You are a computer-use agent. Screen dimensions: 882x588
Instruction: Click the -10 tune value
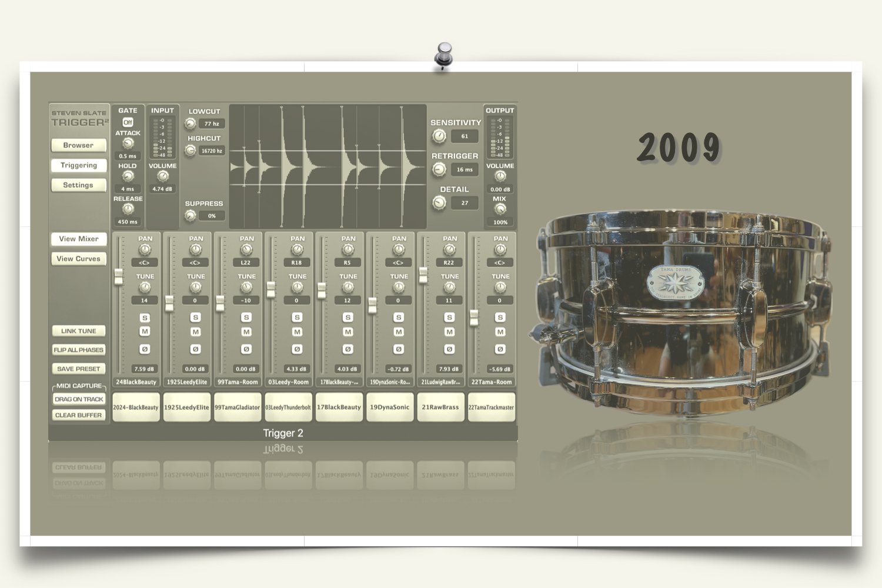pyautogui.click(x=246, y=300)
